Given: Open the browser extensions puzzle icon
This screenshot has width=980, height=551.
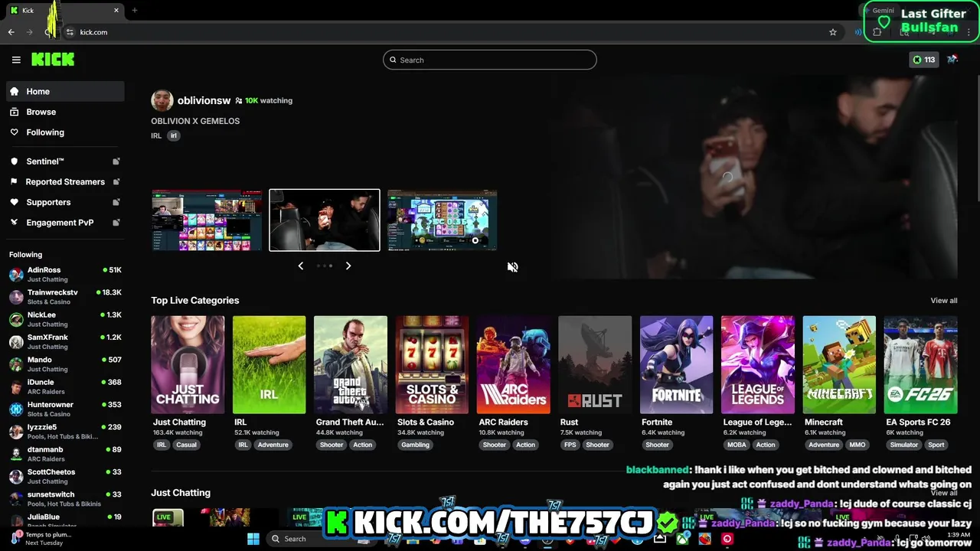Looking at the screenshot, I should click(877, 32).
